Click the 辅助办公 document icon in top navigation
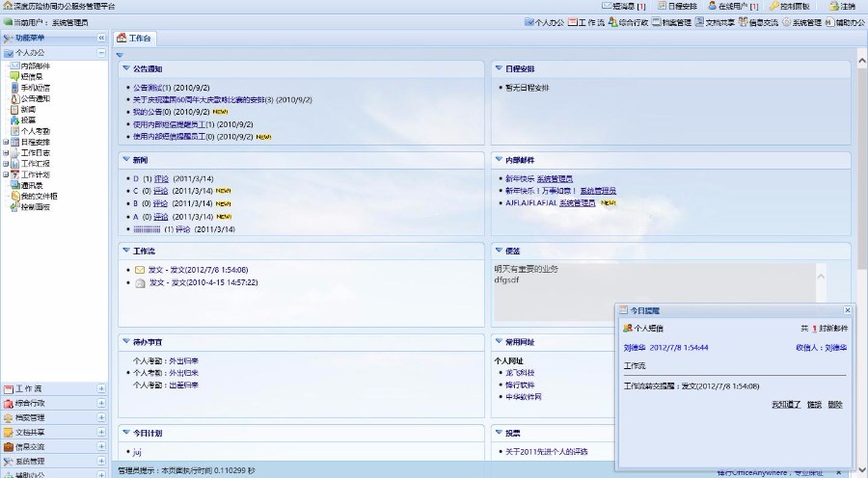This screenshot has height=478, width=868. 829,22
